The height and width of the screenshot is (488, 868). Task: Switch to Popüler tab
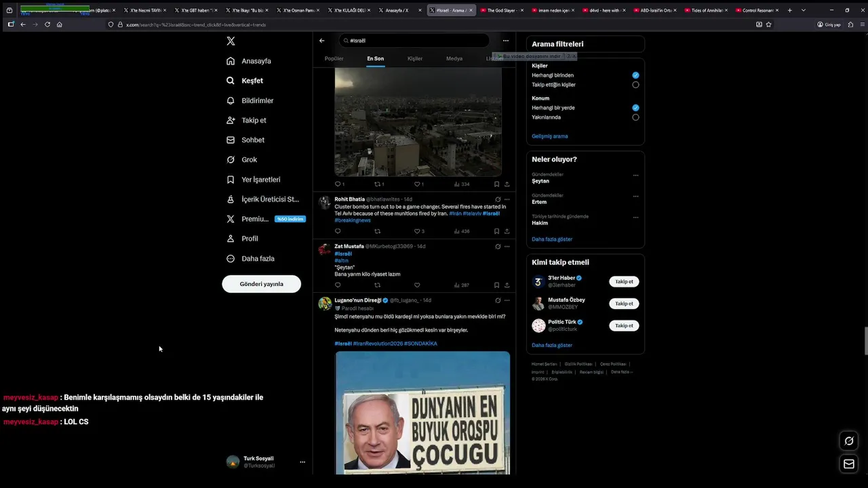tap(334, 59)
